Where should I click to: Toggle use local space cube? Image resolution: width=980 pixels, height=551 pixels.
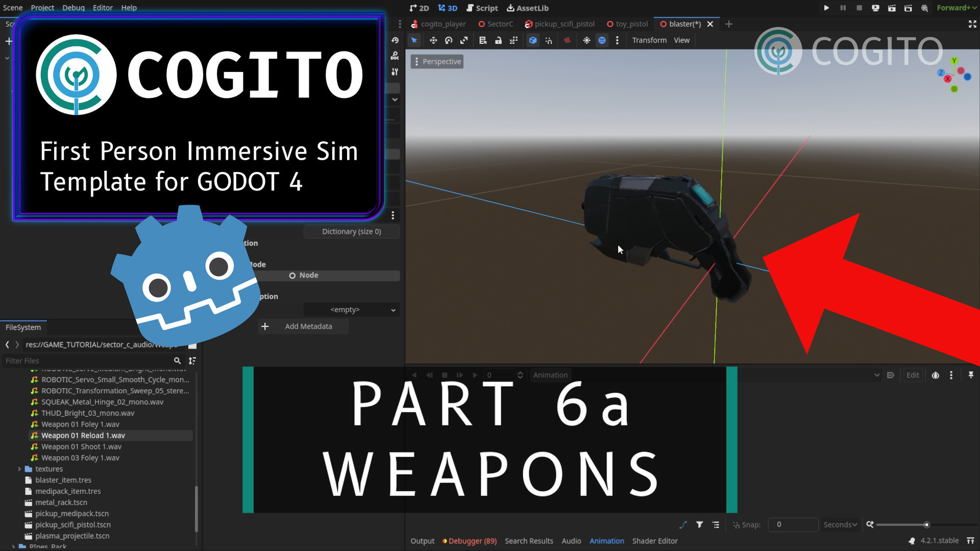pos(533,40)
